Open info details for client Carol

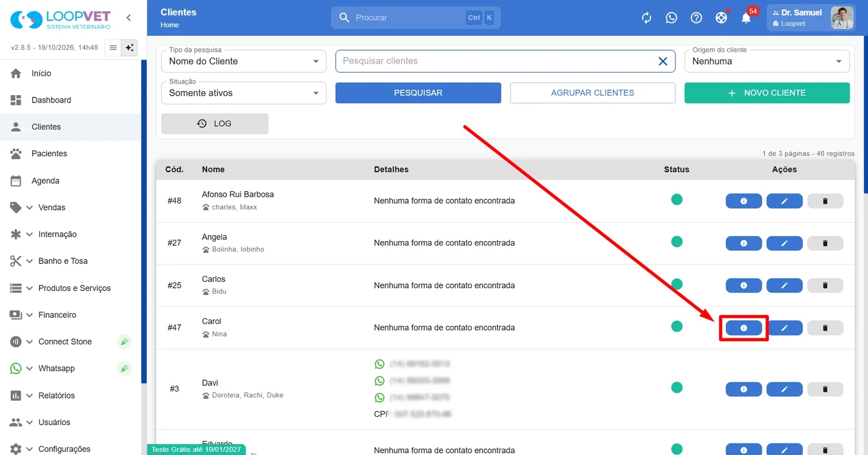tap(744, 328)
